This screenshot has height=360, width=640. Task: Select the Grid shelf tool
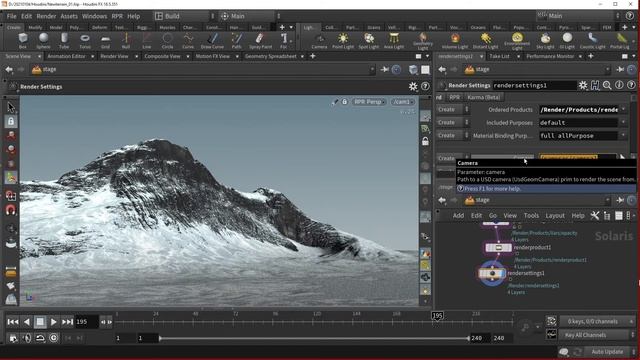pyautogui.click(x=105, y=41)
